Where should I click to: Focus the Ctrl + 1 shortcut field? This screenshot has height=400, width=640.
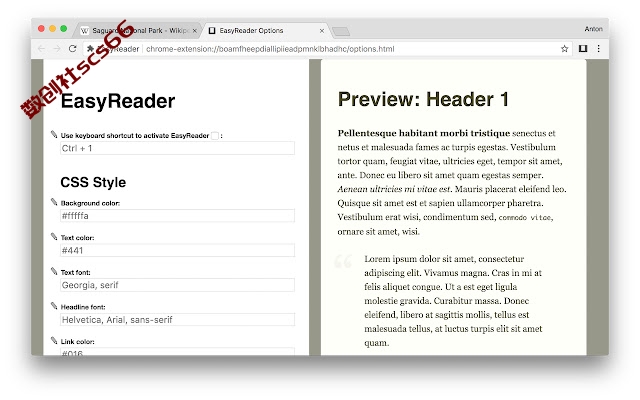(x=177, y=148)
